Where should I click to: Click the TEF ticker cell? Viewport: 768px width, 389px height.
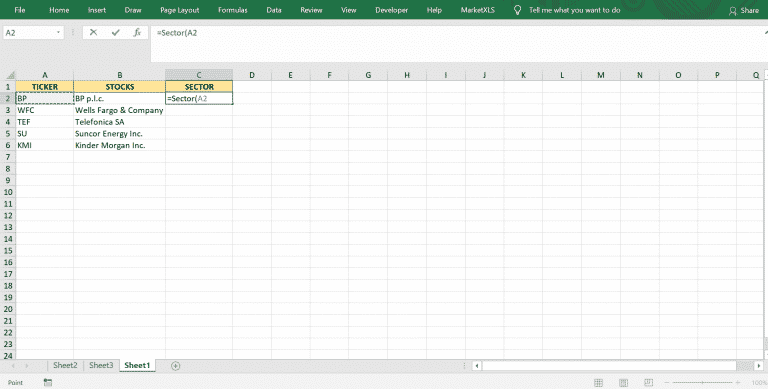coord(45,122)
